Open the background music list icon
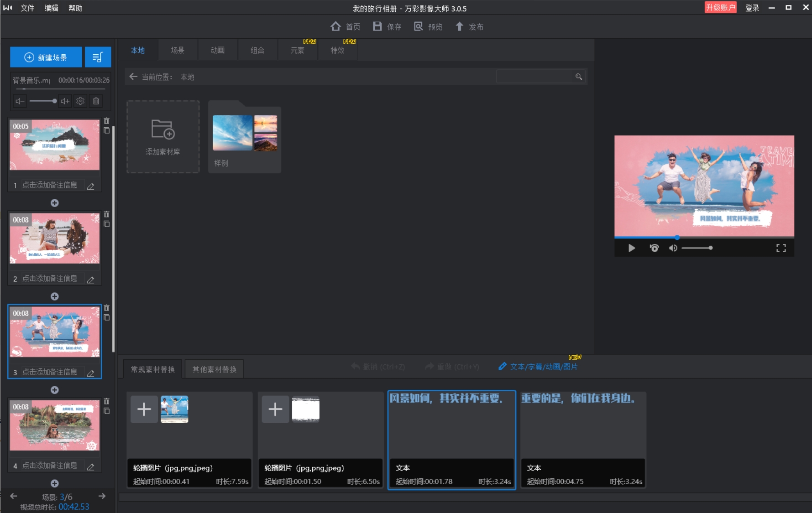This screenshot has height=513, width=812. click(x=98, y=57)
